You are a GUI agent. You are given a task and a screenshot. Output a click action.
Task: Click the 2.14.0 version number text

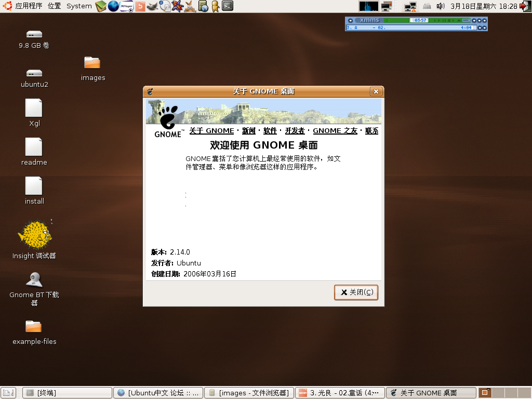[x=180, y=252]
